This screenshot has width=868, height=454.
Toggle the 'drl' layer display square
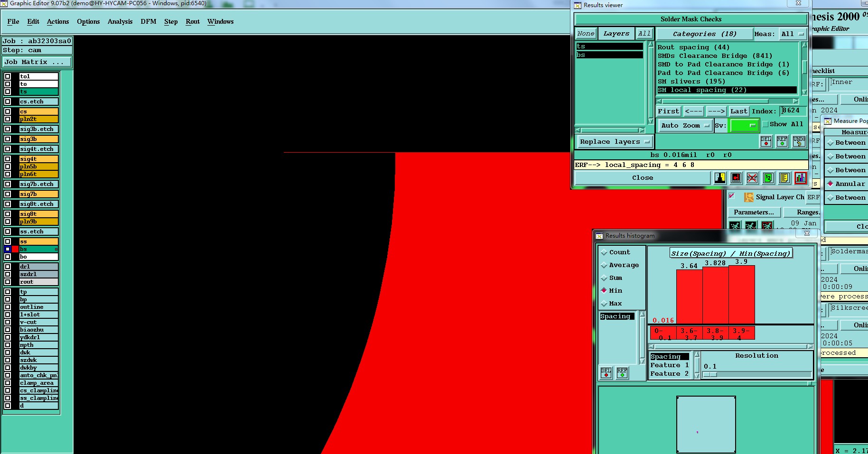(x=8, y=267)
